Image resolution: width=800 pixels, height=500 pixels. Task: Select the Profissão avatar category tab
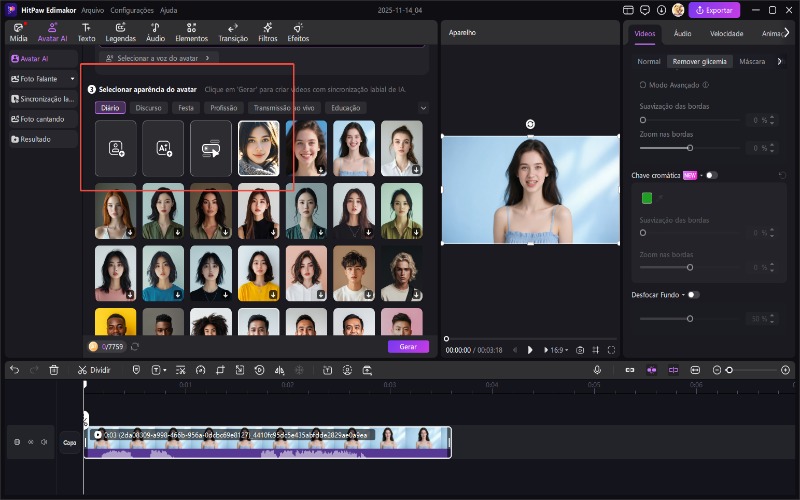(x=223, y=108)
